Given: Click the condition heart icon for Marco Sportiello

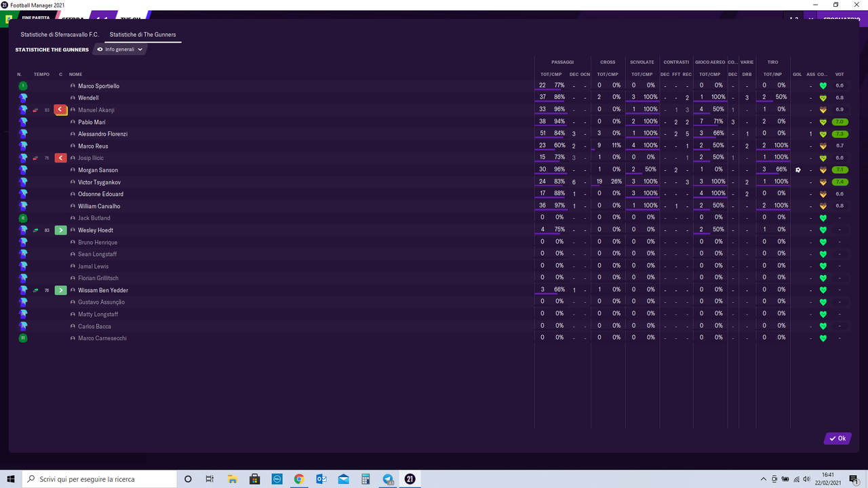Looking at the screenshot, I should (x=823, y=86).
